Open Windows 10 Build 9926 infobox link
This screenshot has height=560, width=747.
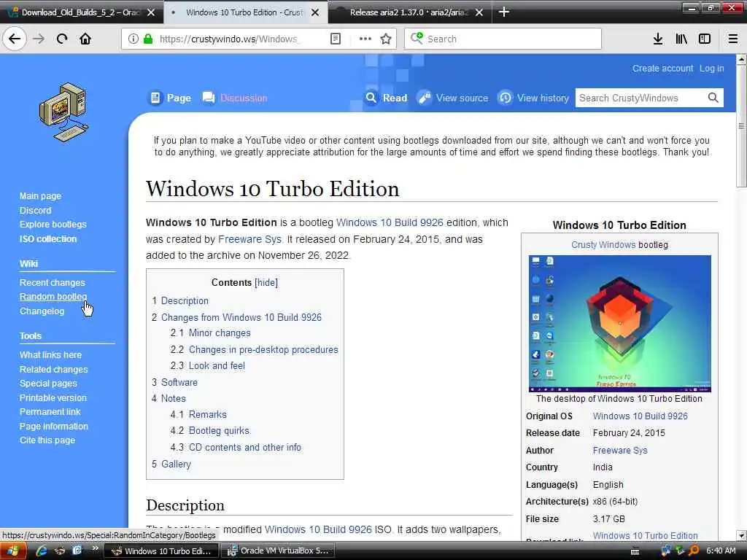(640, 416)
